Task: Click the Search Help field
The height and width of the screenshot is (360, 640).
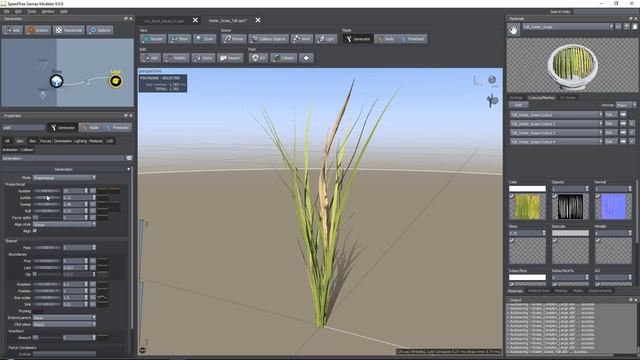Action: tap(606, 12)
